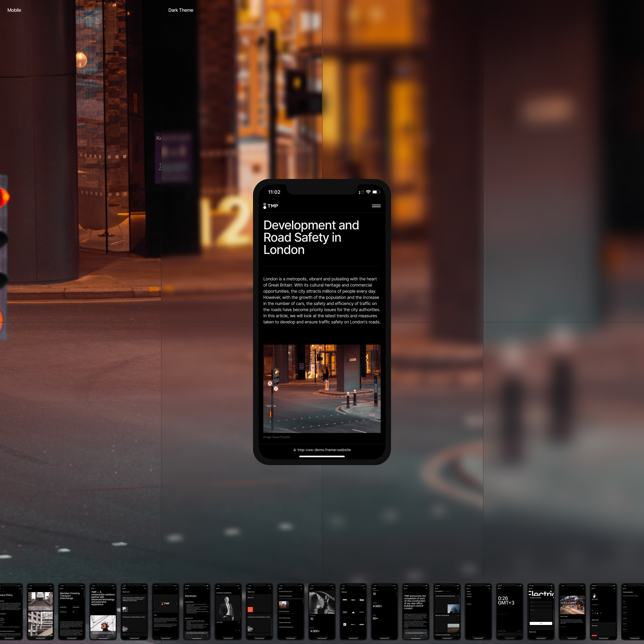Click the cellular signal bars icon
This screenshot has width=644, height=644.
pyautogui.click(x=361, y=192)
